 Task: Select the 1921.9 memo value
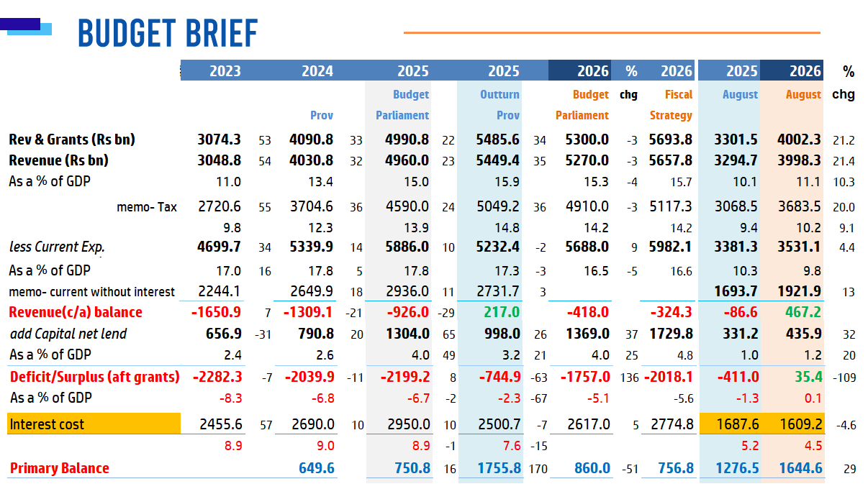pos(800,292)
